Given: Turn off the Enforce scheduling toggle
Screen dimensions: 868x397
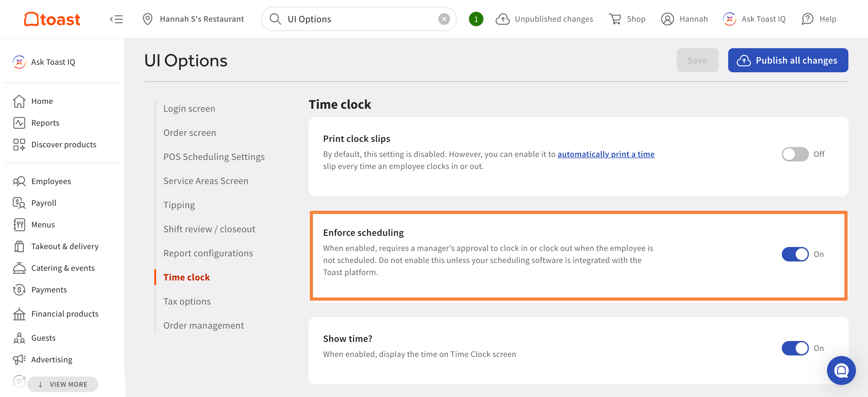Looking at the screenshot, I should click(x=795, y=254).
